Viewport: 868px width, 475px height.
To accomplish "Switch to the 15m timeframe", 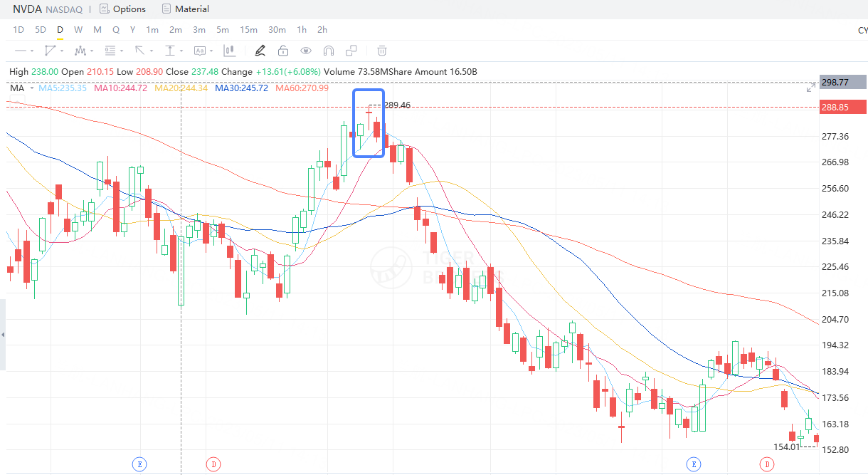I will [248, 30].
